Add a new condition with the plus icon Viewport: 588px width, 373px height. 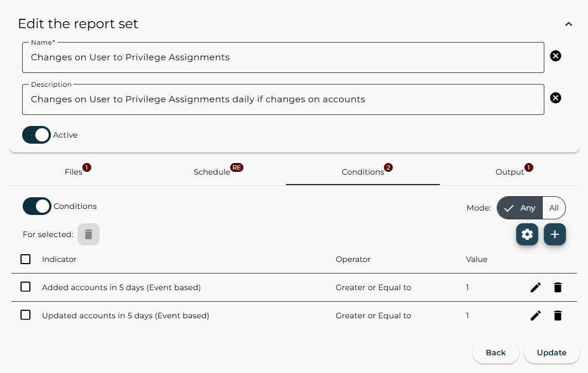click(x=555, y=234)
